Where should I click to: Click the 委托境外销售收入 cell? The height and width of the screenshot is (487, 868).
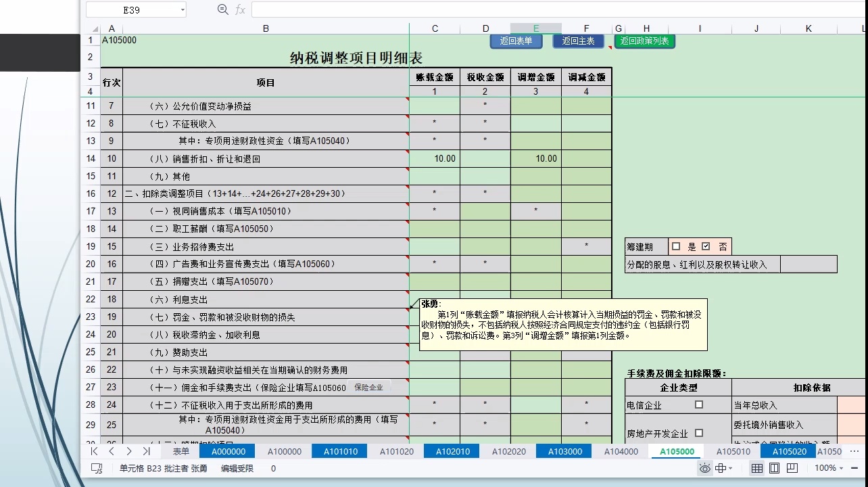pos(784,425)
